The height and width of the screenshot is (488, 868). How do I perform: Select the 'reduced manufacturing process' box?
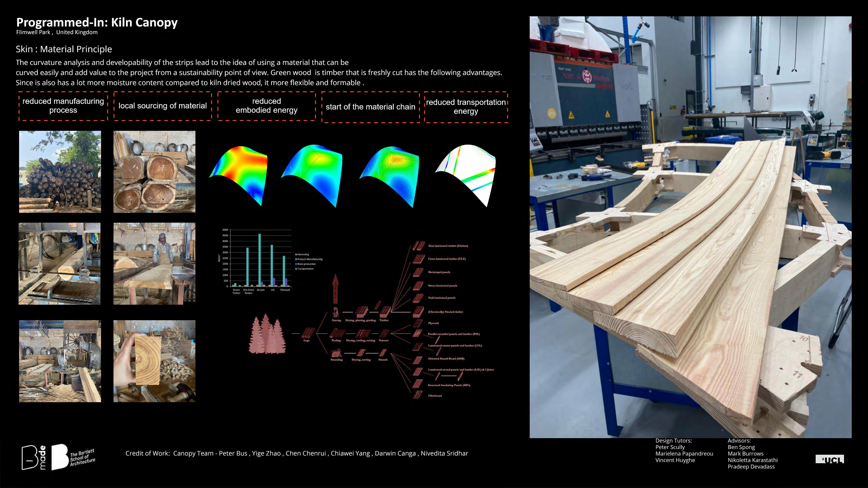click(63, 106)
